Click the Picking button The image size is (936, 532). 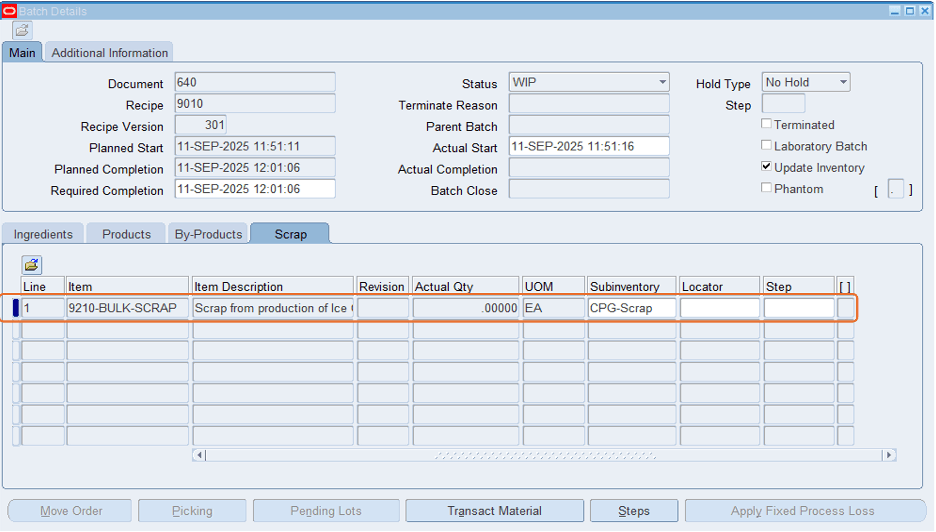tap(192, 511)
